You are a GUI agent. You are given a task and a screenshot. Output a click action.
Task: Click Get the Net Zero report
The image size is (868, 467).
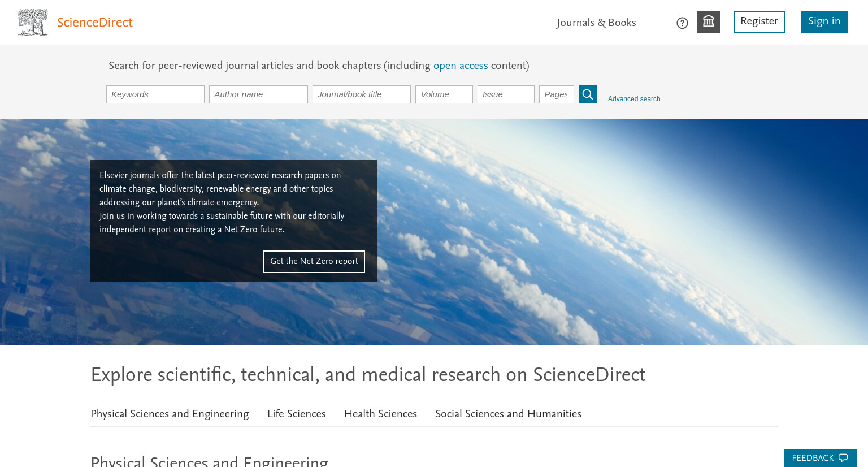pyautogui.click(x=314, y=262)
